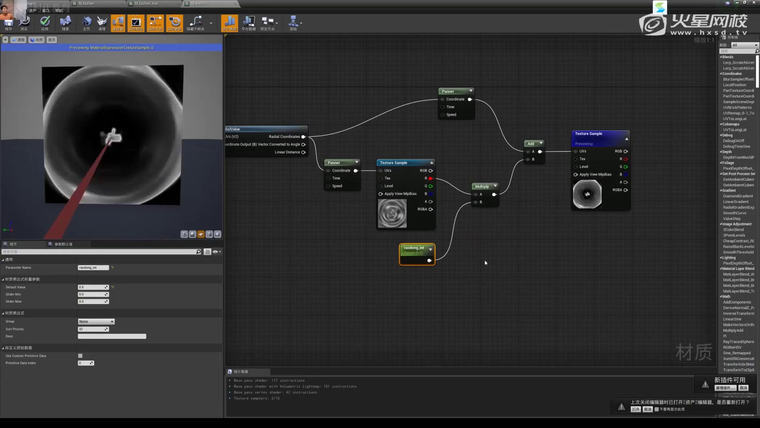Enable the Use Custom Primitive Data checkbox
This screenshot has height=428, width=760.
click(80, 355)
